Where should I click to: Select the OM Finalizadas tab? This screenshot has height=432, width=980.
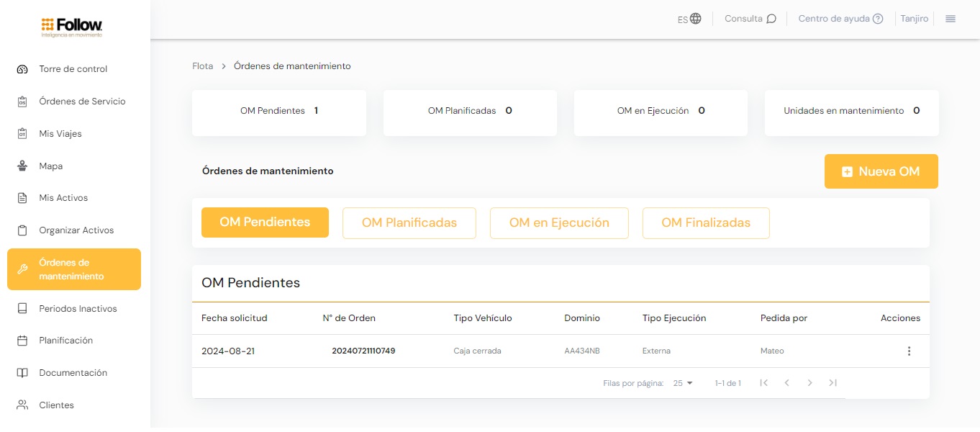tap(705, 223)
